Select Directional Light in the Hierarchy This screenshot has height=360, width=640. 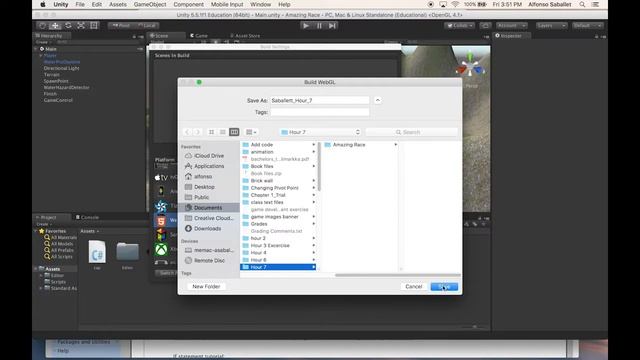click(x=62, y=68)
